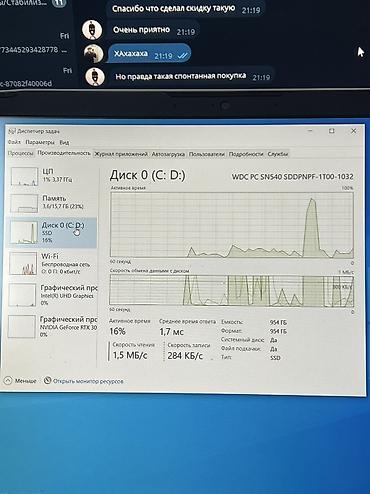Close the Task Manager window
This screenshot has width=370, height=494.
click(354, 131)
